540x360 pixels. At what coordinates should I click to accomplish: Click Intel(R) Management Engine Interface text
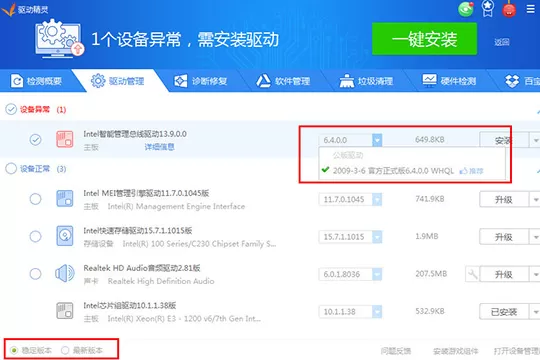point(176,206)
